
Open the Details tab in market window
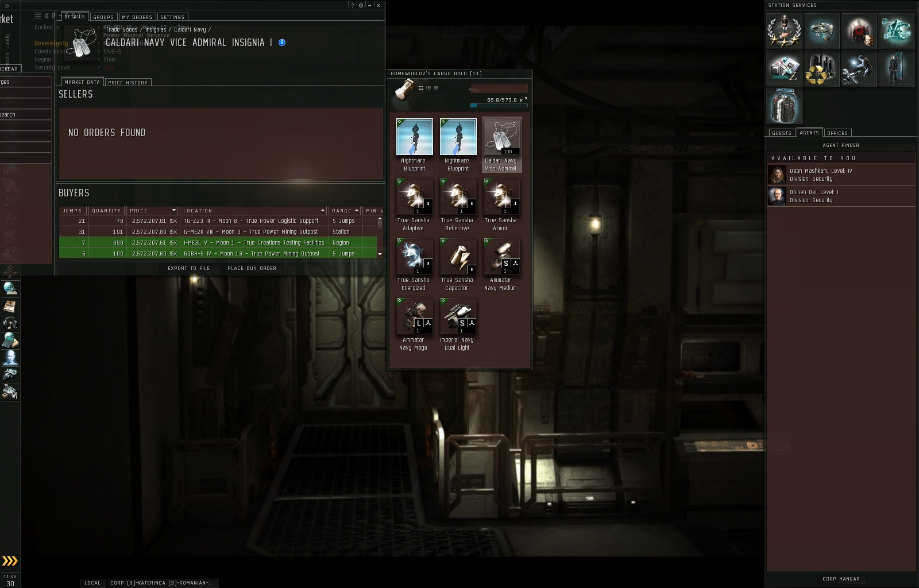point(75,17)
